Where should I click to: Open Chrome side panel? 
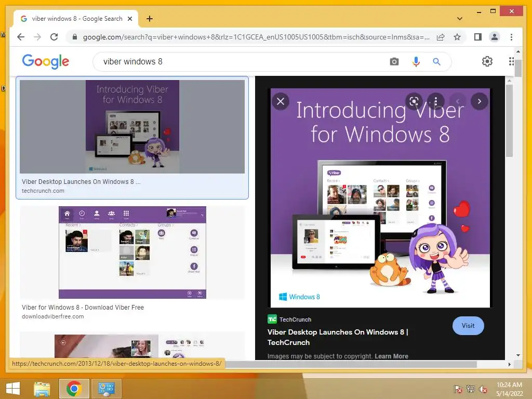pos(478,37)
